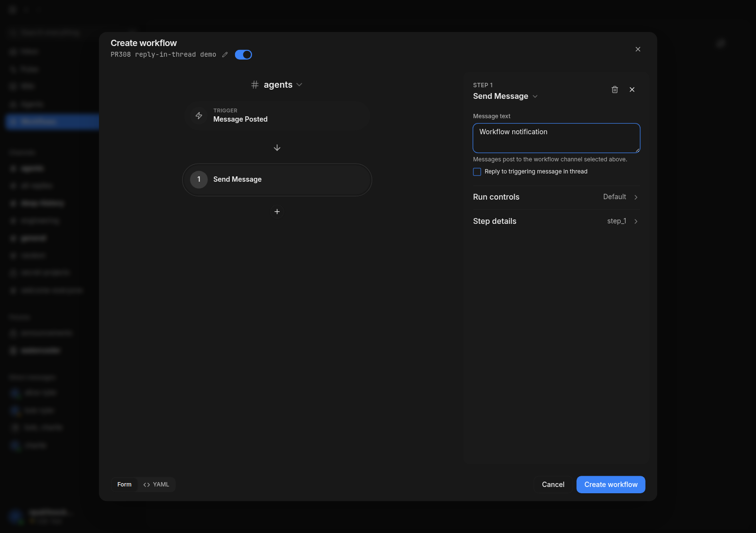The height and width of the screenshot is (533, 756).
Task: Switch to the YAML tab
Action: 157,485
